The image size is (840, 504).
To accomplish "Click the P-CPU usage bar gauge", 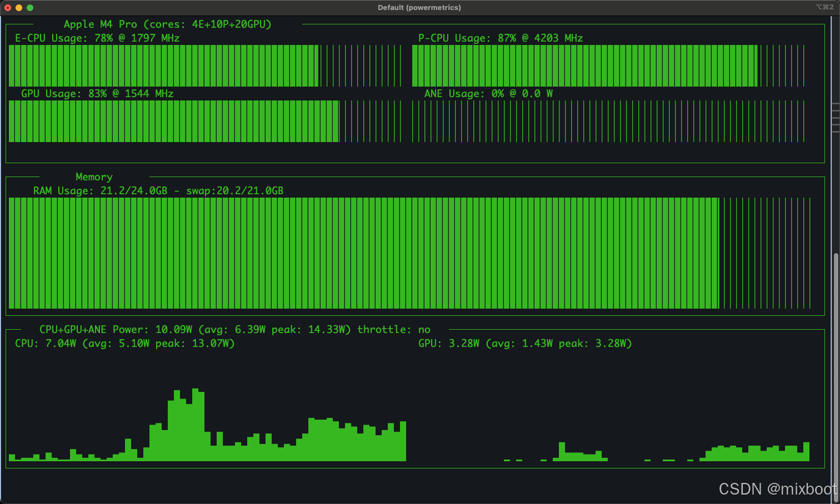I will (608, 65).
